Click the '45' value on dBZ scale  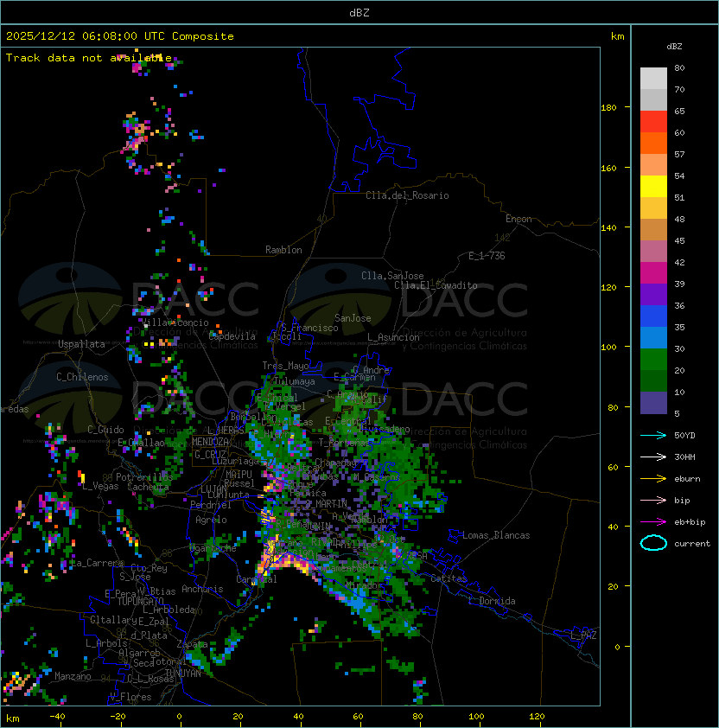point(679,240)
